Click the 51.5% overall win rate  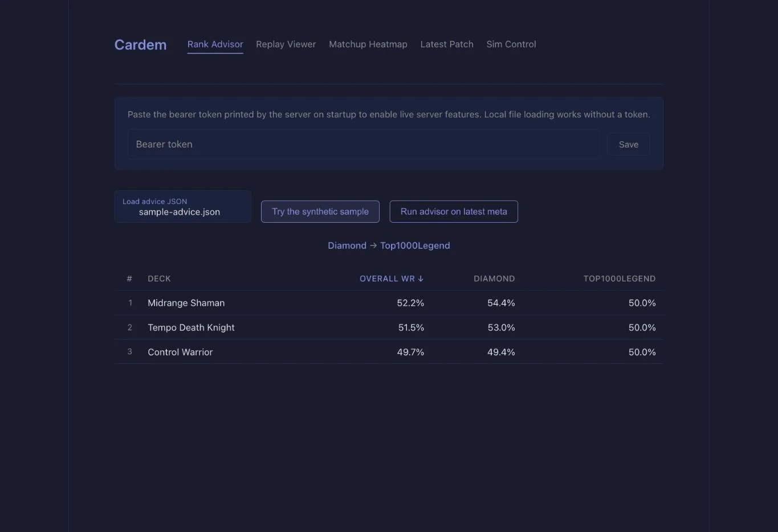pyautogui.click(x=411, y=328)
